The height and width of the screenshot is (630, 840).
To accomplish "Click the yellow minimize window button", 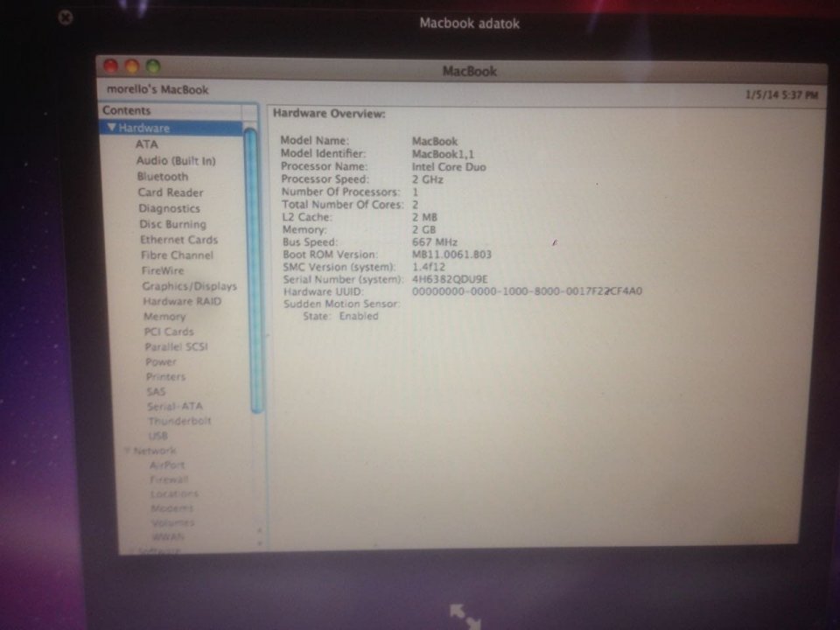I will [x=132, y=66].
